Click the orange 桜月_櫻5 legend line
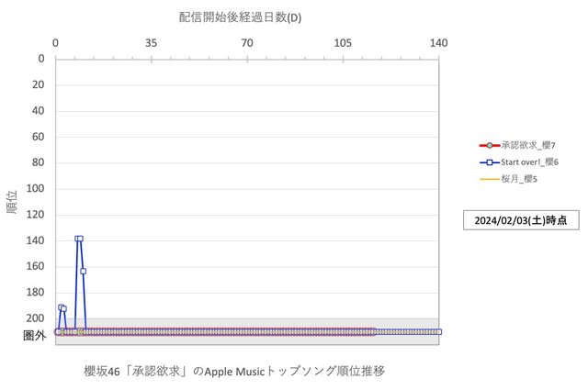Screen dimensions: 588x390 tap(490, 178)
